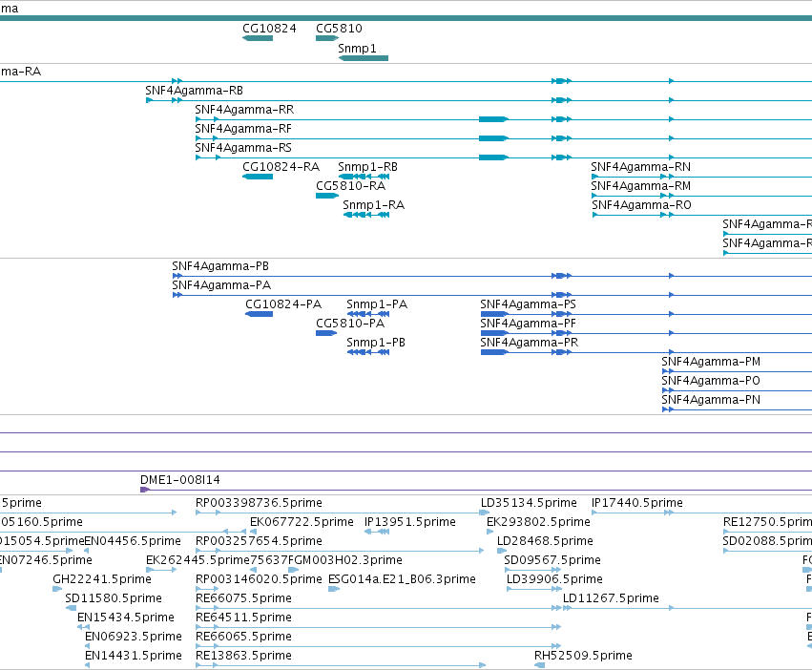Select the Snmp1-RA exon glyph
This screenshot has height=670, width=812.
366,215
